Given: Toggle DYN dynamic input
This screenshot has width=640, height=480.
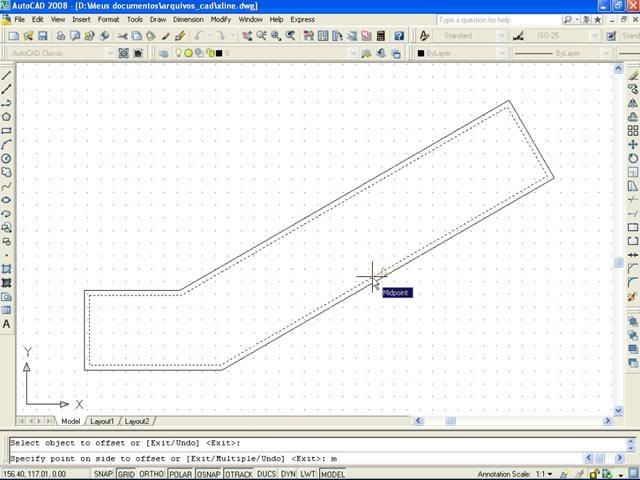Looking at the screenshot, I should pyautogui.click(x=288, y=474).
